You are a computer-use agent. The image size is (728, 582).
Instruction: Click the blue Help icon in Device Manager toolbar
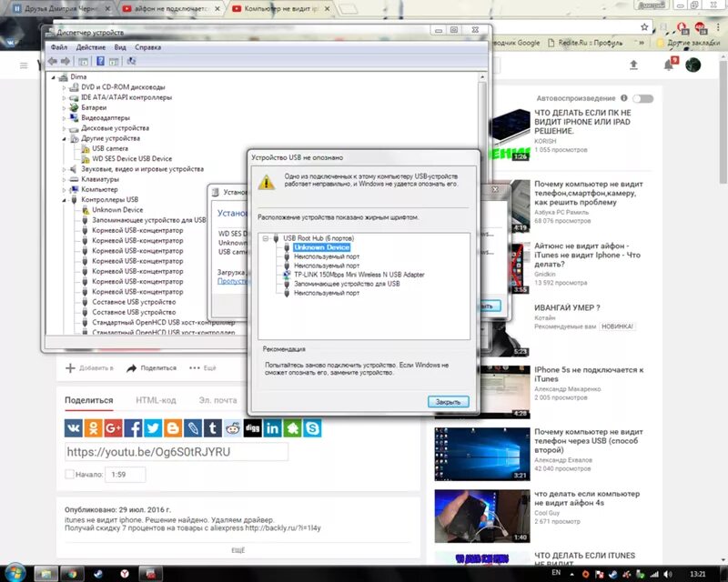click(x=100, y=61)
